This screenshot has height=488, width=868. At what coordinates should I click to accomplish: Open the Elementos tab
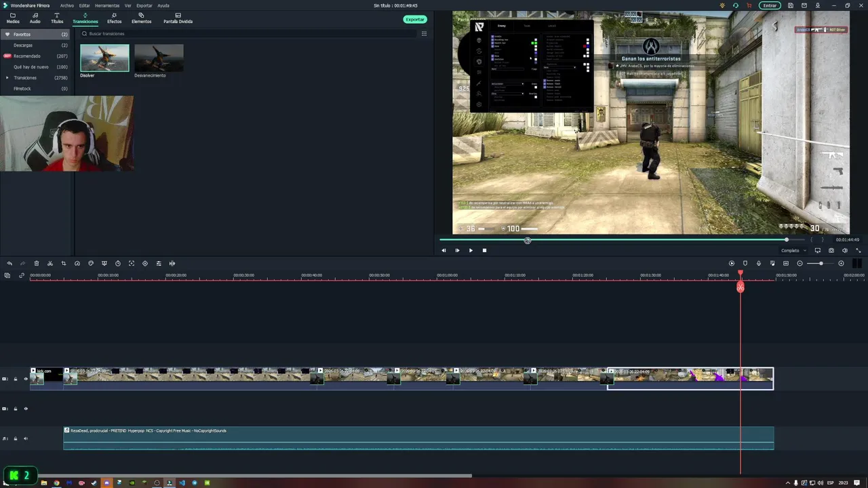[x=141, y=18]
